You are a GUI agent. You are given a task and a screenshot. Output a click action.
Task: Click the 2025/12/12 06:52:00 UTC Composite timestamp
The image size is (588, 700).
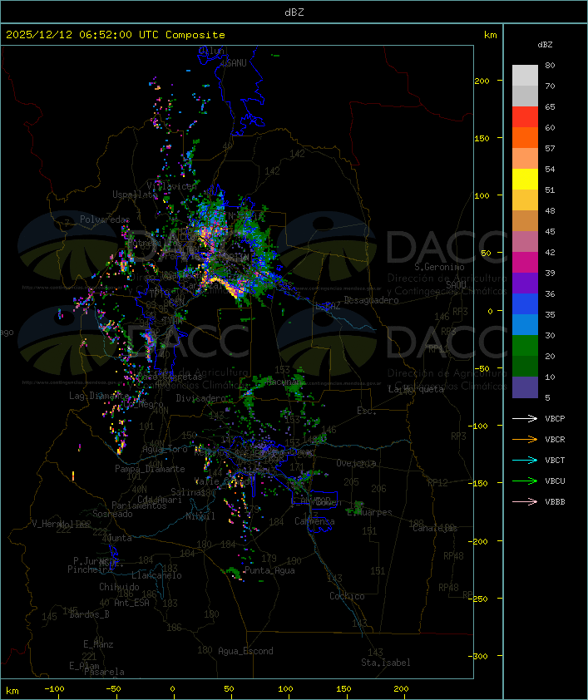coord(116,34)
